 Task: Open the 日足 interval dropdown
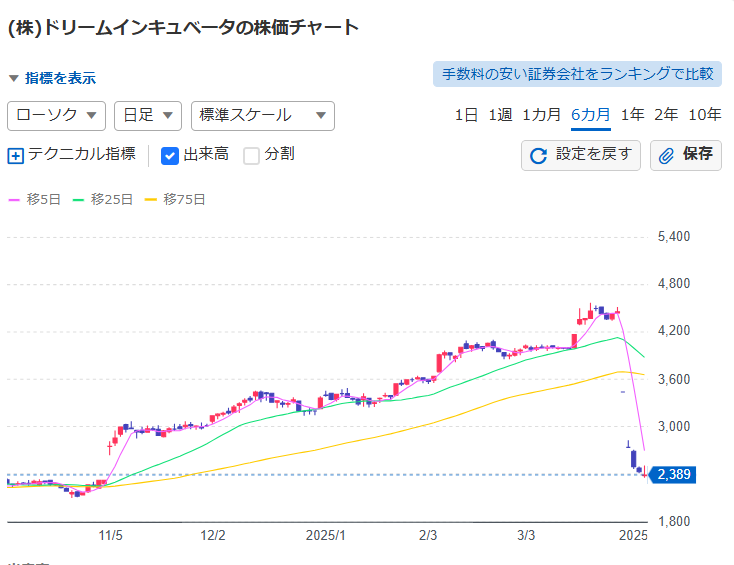coord(148,116)
